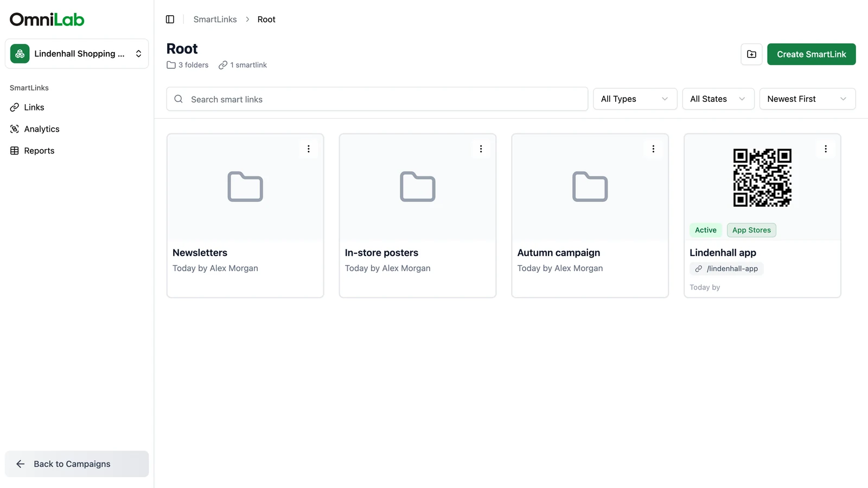Open the Newest First sort dropdown
The width and height of the screenshot is (868, 488).
tap(807, 99)
